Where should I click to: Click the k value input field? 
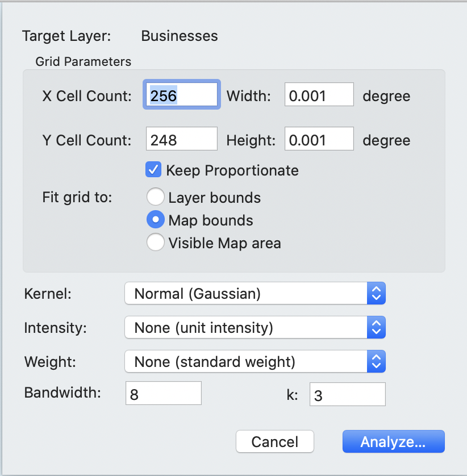[347, 394]
